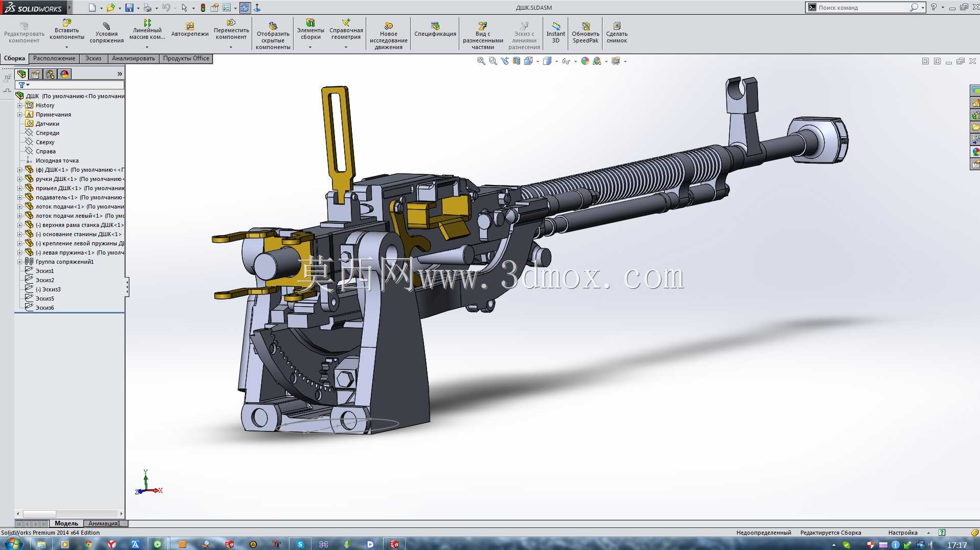Click New Motion Study (Новое исследование движения)
This screenshot has width=980, height=550.
point(388,36)
